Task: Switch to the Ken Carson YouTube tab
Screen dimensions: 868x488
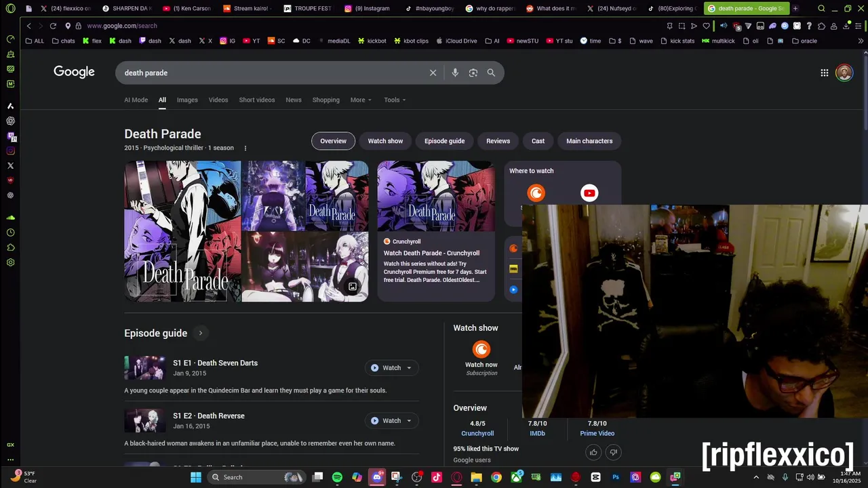Action: click(x=186, y=9)
